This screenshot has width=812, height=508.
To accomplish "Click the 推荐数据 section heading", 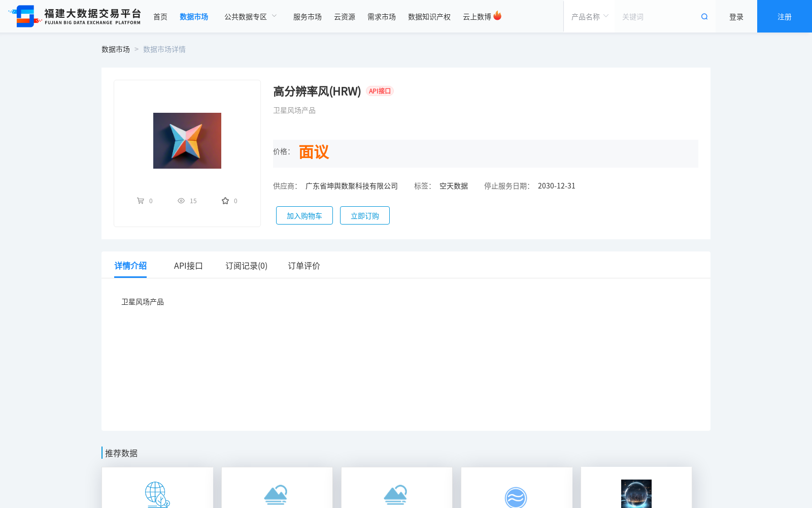I will 121,453.
